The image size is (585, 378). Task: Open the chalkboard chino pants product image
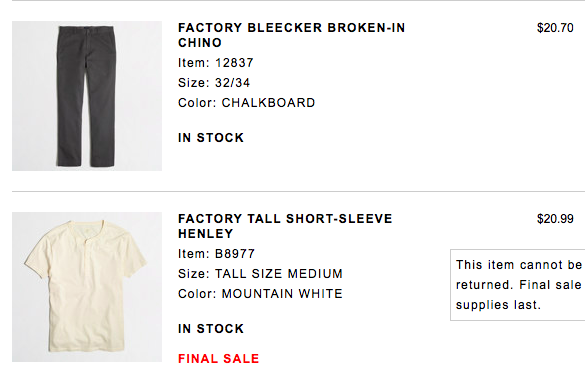pyautogui.click(x=87, y=96)
